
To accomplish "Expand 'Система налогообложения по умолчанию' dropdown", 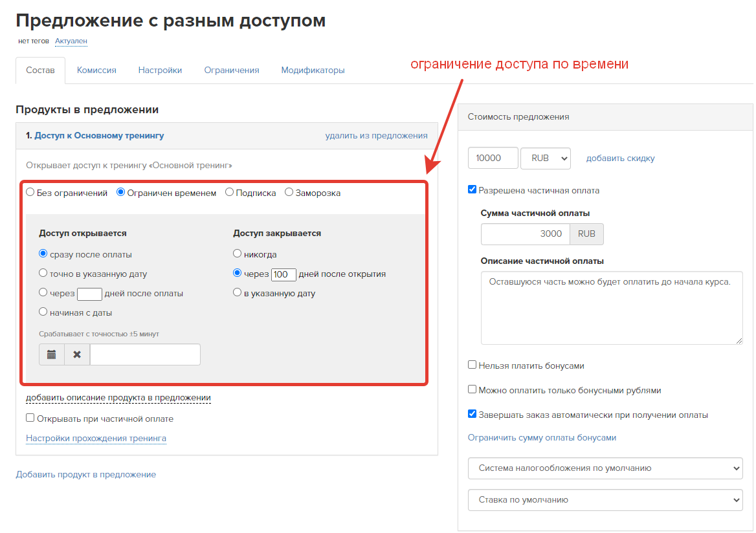I will coord(605,468).
